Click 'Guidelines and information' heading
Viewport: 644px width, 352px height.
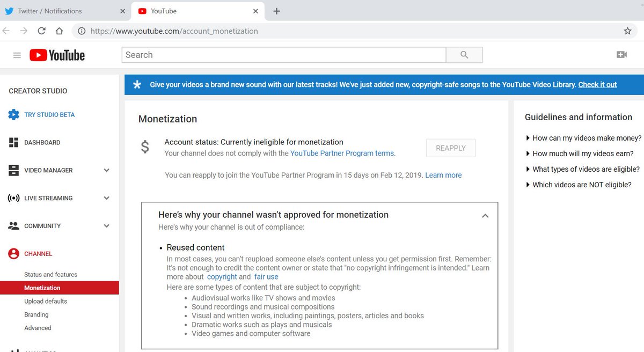[x=579, y=117]
